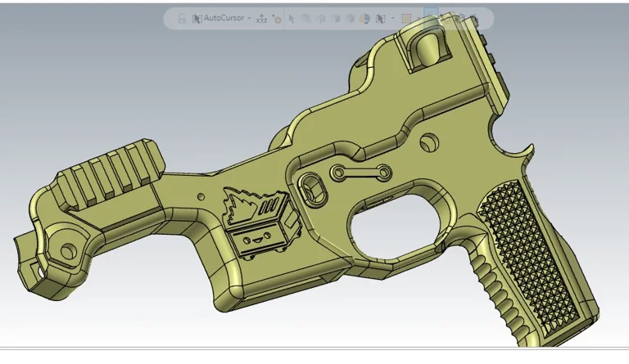Screen dimensions: 629x364
Task: Click the dashed-box cursor selection method icon
Action: (381, 18)
